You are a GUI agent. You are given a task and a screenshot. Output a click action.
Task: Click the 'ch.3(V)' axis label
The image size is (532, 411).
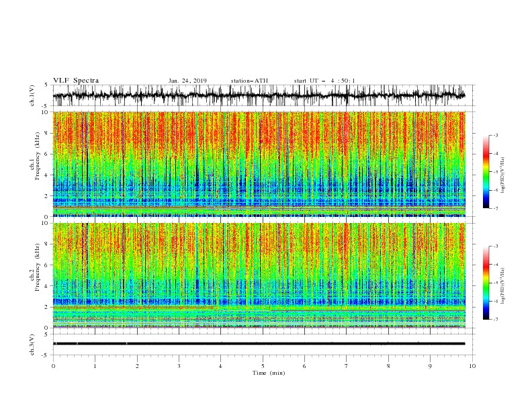(32, 345)
